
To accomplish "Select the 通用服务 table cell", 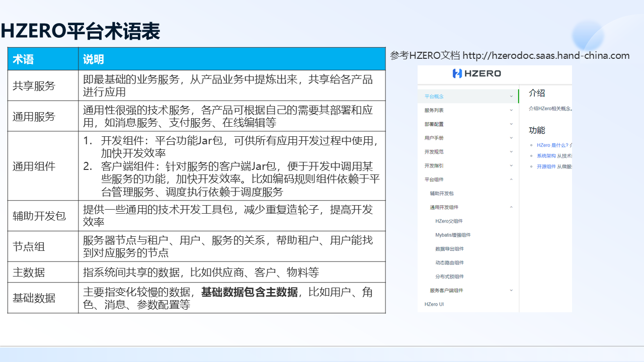I will tap(43, 116).
